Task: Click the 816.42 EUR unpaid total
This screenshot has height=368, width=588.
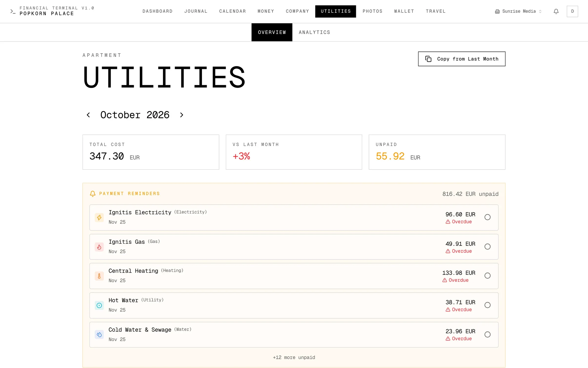Action: pyautogui.click(x=470, y=194)
